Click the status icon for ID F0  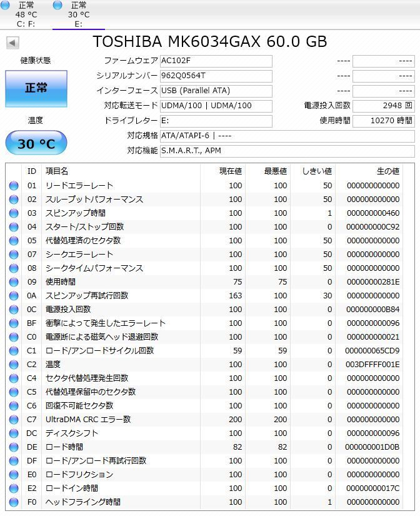[x=14, y=502]
